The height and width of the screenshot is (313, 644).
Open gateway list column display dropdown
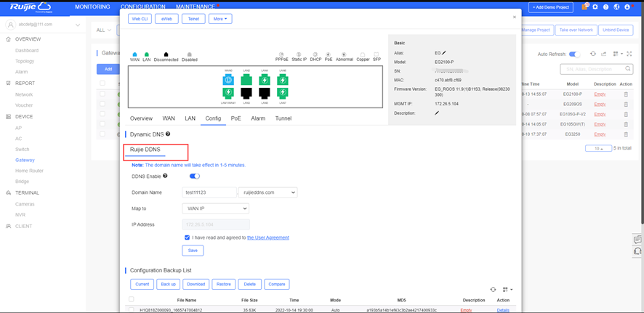(x=618, y=54)
